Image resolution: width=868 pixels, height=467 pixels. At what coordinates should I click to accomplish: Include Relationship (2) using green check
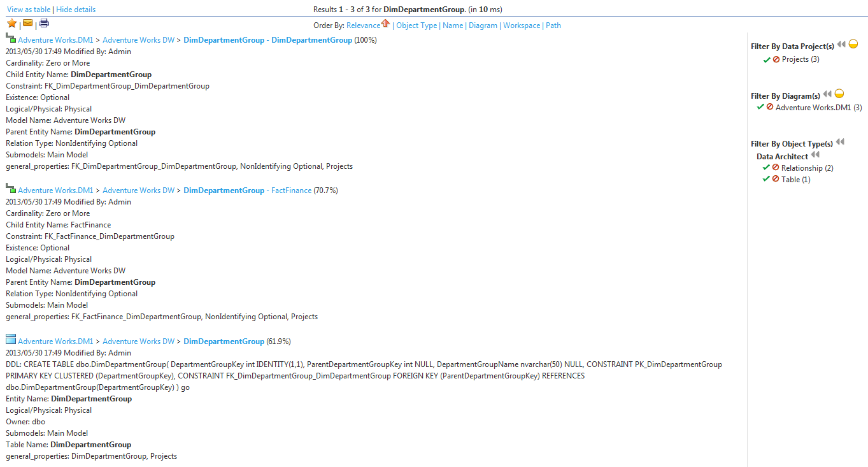click(766, 168)
